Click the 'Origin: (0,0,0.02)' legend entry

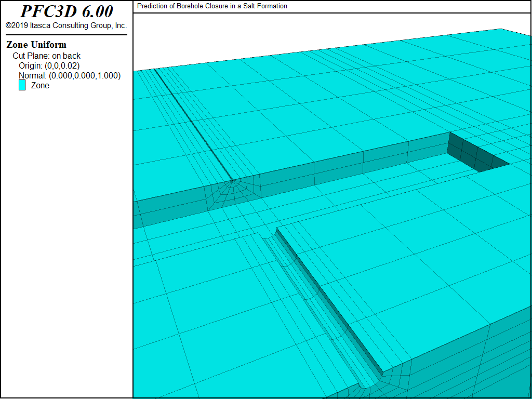pos(49,65)
